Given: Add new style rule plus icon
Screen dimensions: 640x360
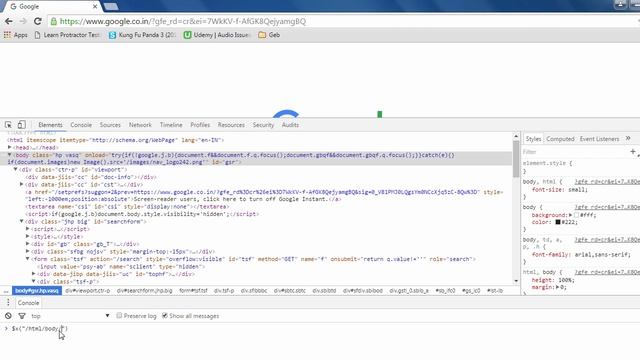Looking at the screenshot, I should (633, 152).
